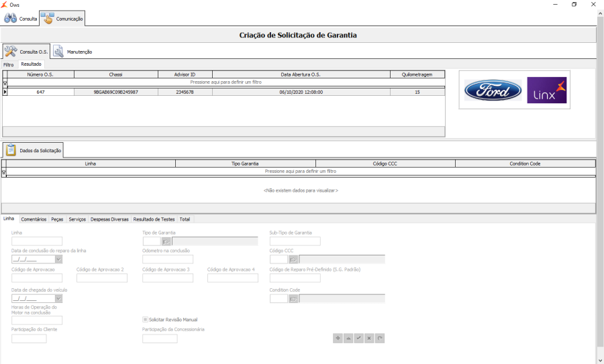Viewport: 604px width, 364px height.
Task: Click row indicator arrow of O.S. 647
Action: (x=5, y=92)
